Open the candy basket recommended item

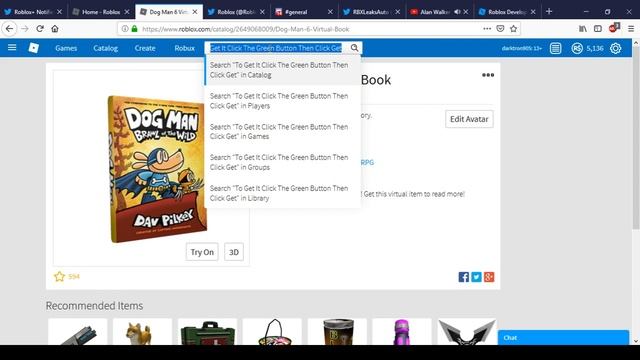click(x=272, y=332)
